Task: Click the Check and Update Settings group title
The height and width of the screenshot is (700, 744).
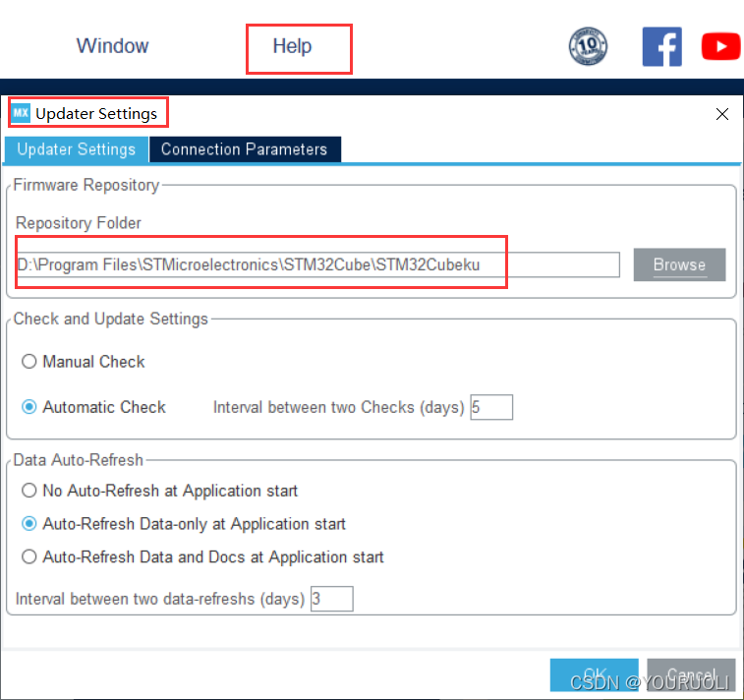Action: (x=110, y=319)
